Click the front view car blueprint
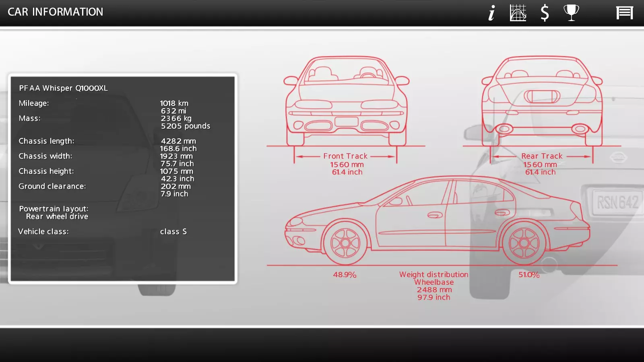644x362 pixels. tap(346, 101)
